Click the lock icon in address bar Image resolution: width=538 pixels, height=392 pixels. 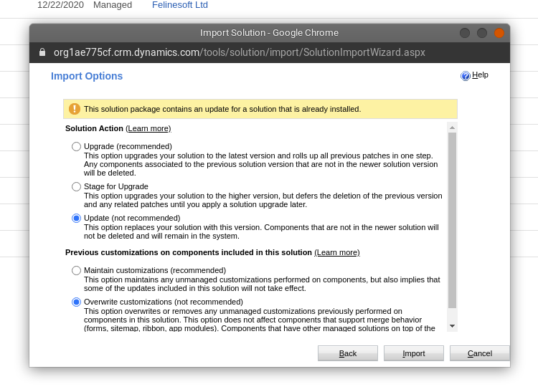point(42,52)
